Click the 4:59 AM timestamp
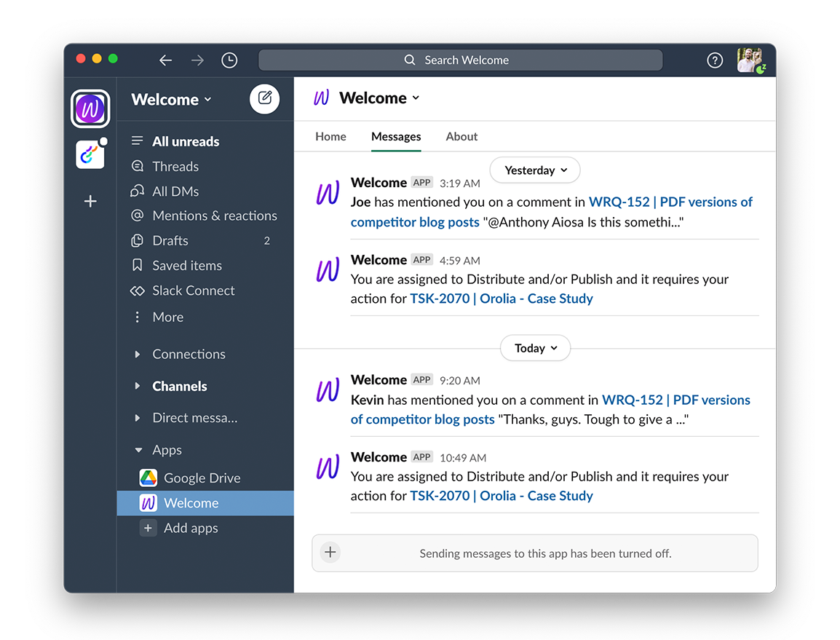The height and width of the screenshot is (640, 840). click(459, 261)
